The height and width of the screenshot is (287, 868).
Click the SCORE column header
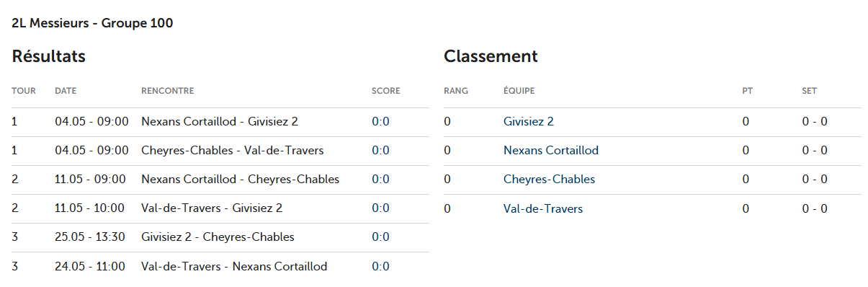(386, 91)
